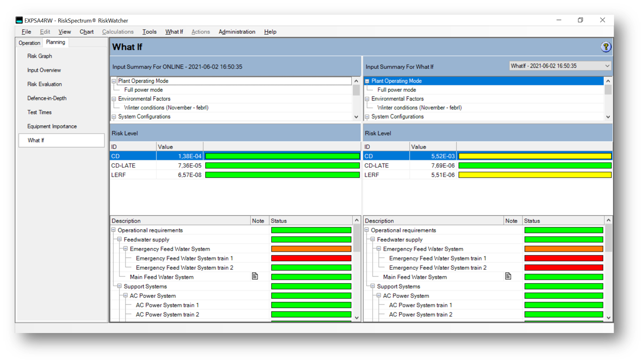The width and height of the screenshot is (644, 363).
Task: Select Emergency Feed Water System train 2 left
Action: point(185,268)
